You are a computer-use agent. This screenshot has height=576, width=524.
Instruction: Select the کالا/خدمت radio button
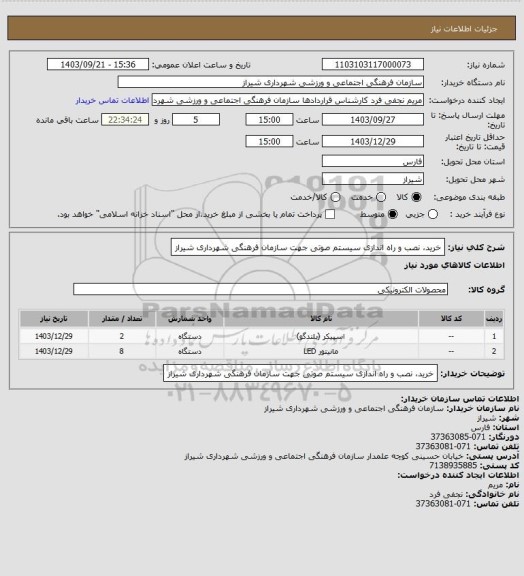(x=335, y=197)
